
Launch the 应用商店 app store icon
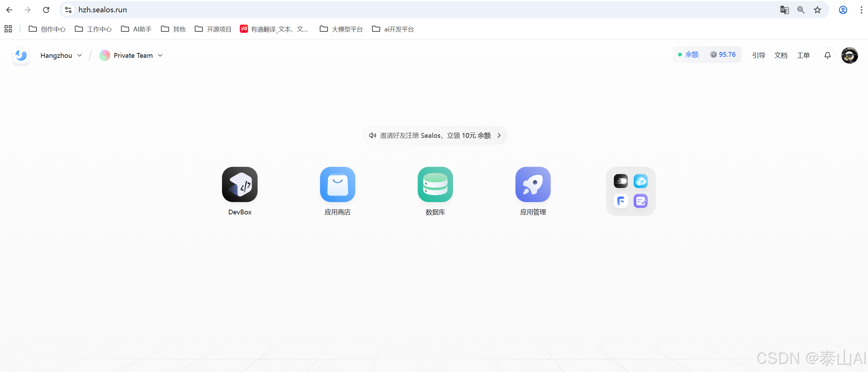click(x=337, y=184)
